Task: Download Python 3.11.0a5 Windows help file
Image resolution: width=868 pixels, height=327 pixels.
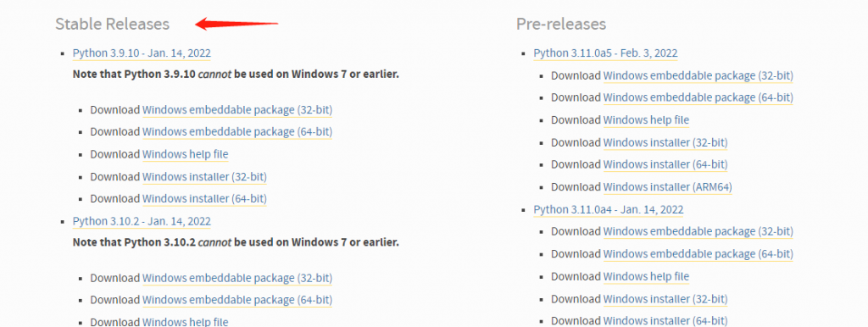Action: (647, 120)
